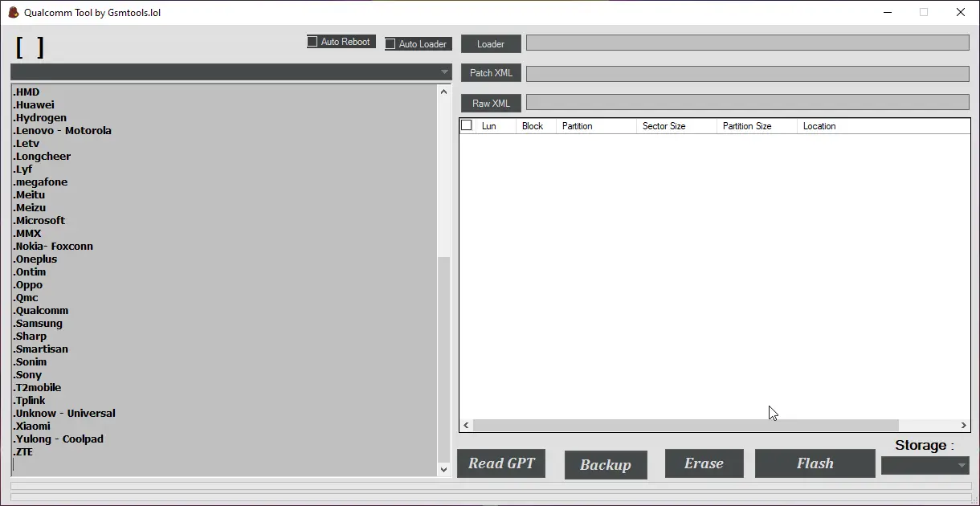This screenshot has width=980, height=506.
Task: Select .ZTE in the brand list
Action: pos(23,451)
